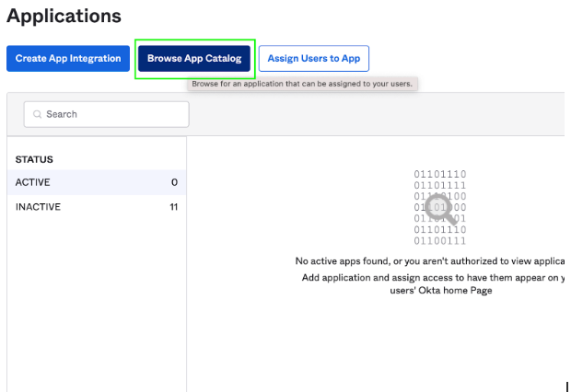Click the top binary row 01101110 in graphic
Viewport: 571px width, 392px height.
pyautogui.click(x=440, y=174)
